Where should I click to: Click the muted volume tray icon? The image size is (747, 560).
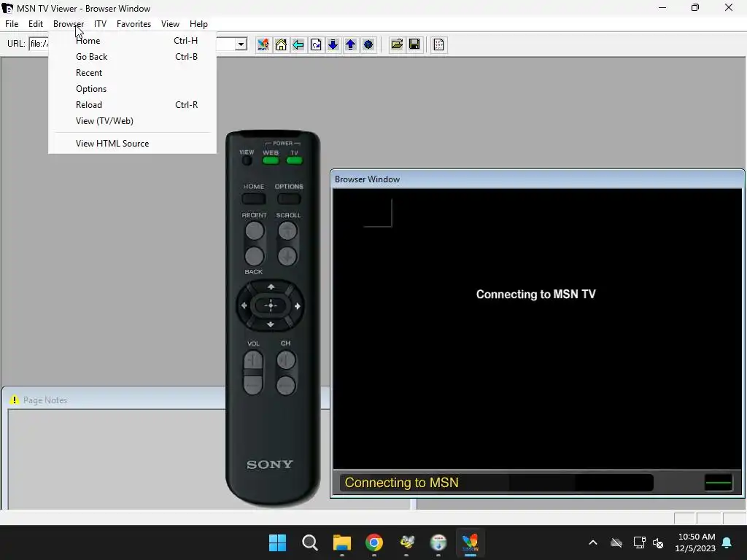(x=659, y=542)
